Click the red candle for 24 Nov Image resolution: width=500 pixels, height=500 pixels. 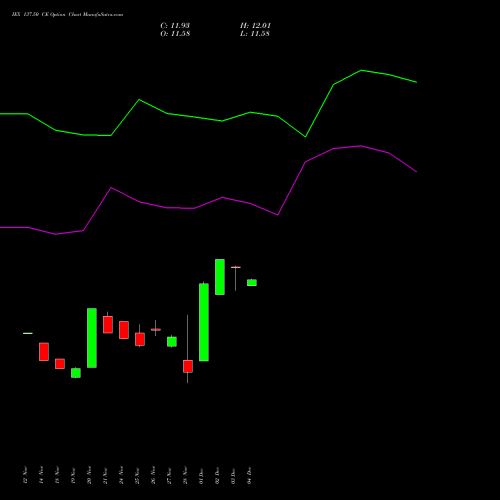[x=124, y=330]
